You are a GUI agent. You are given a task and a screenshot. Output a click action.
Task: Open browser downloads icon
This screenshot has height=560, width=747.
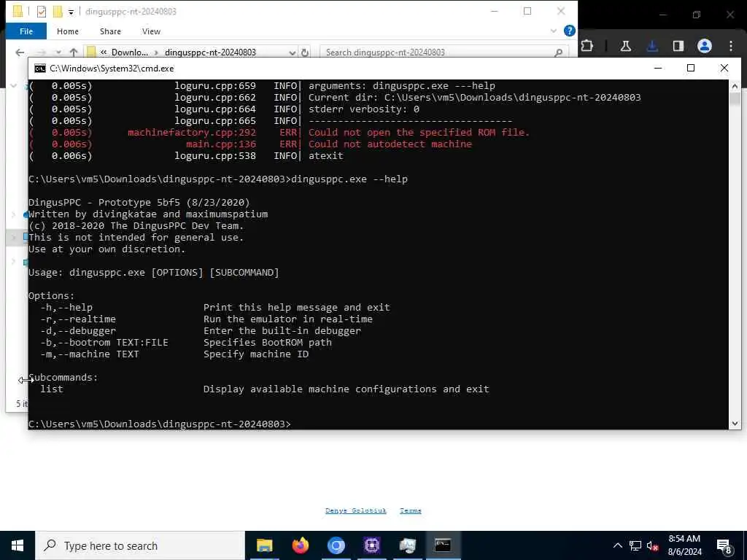(652, 46)
